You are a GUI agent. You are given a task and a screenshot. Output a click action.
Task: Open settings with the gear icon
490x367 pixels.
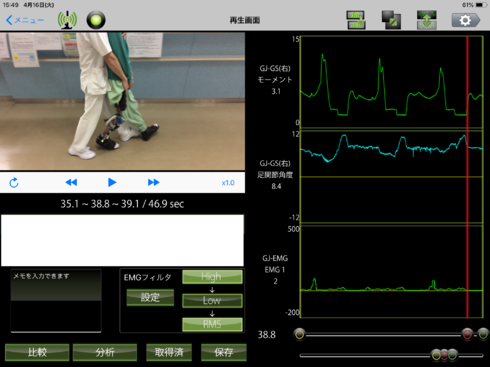(x=466, y=20)
